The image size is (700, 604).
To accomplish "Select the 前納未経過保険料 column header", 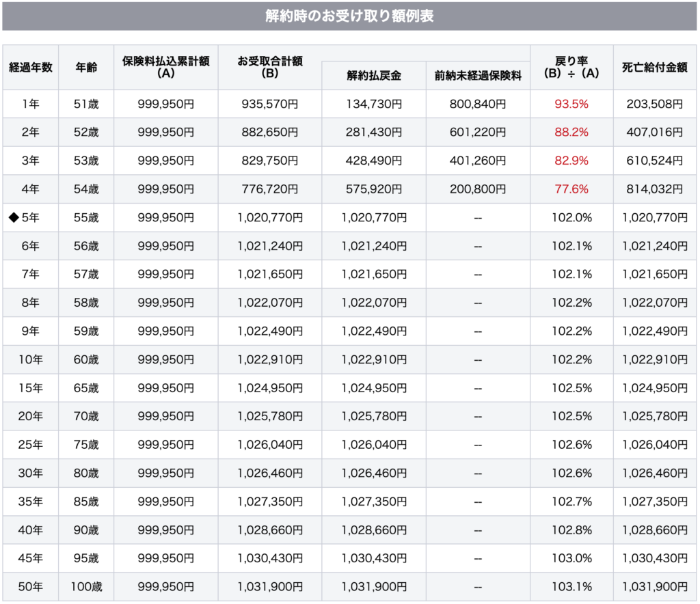I will (478, 76).
